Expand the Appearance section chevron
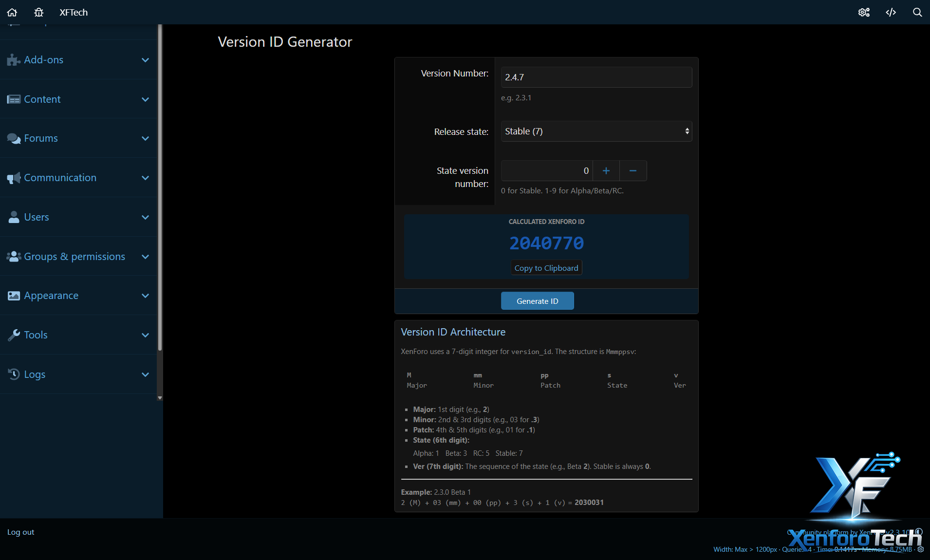Image resolution: width=930 pixels, height=560 pixels. (145, 296)
